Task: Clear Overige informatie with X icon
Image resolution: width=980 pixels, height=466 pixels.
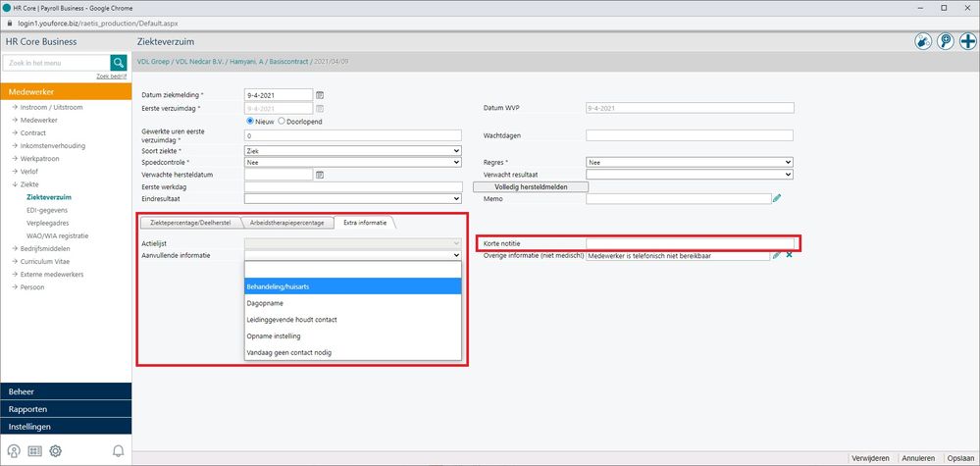Action: click(x=790, y=255)
